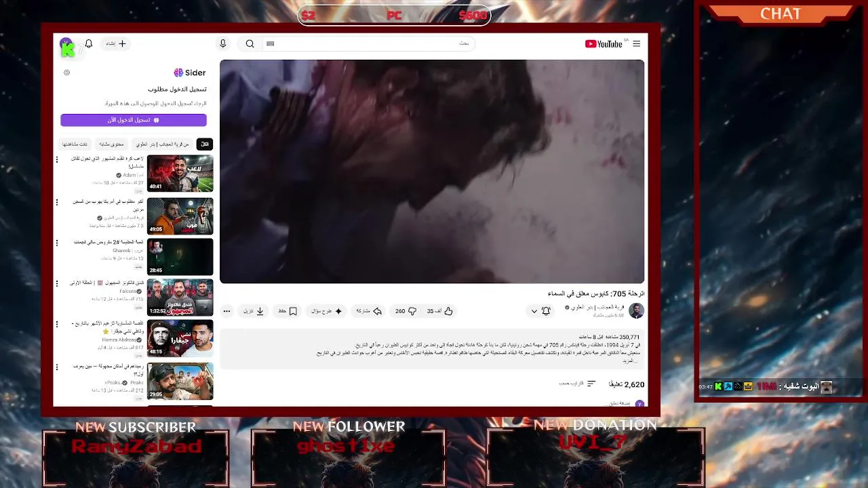This screenshot has height=488, width=868.
Task: Select the محتوى مشابه filter chip
Action: click(111, 144)
